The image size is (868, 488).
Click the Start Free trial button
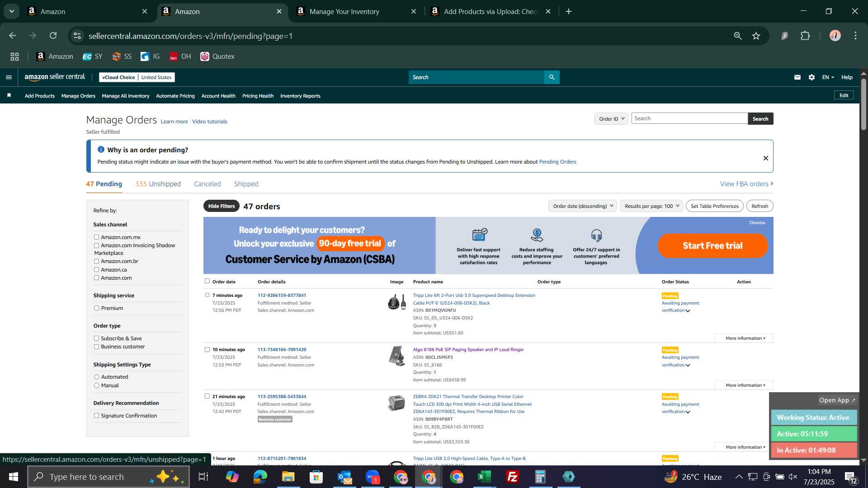(712, 246)
